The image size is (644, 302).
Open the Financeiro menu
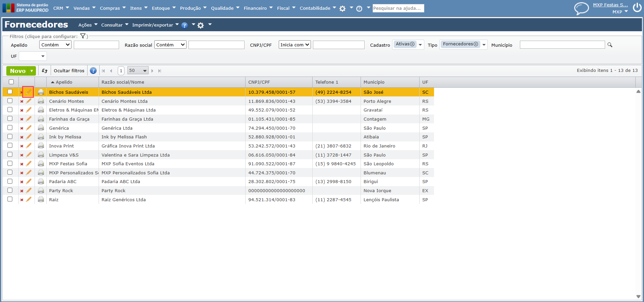pyautogui.click(x=258, y=8)
